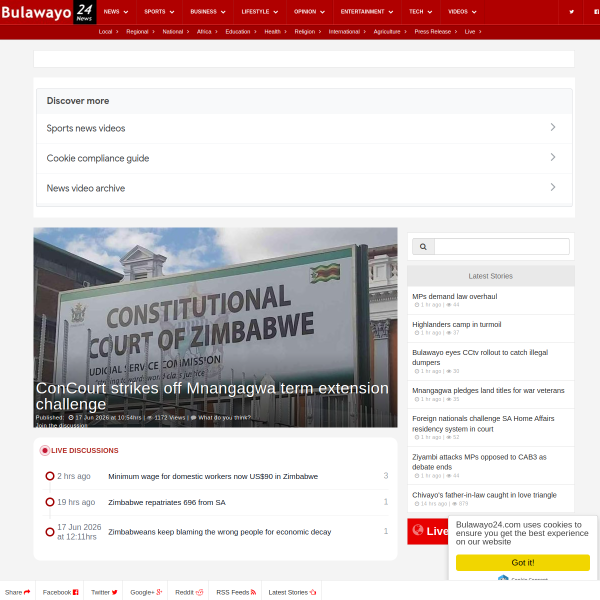Open Minimum wage for domestic workers discussion
Screen dimensions: 600x600
coord(213,476)
